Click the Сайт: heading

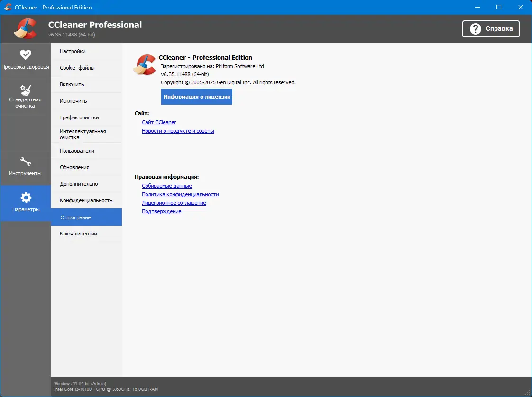(x=142, y=113)
